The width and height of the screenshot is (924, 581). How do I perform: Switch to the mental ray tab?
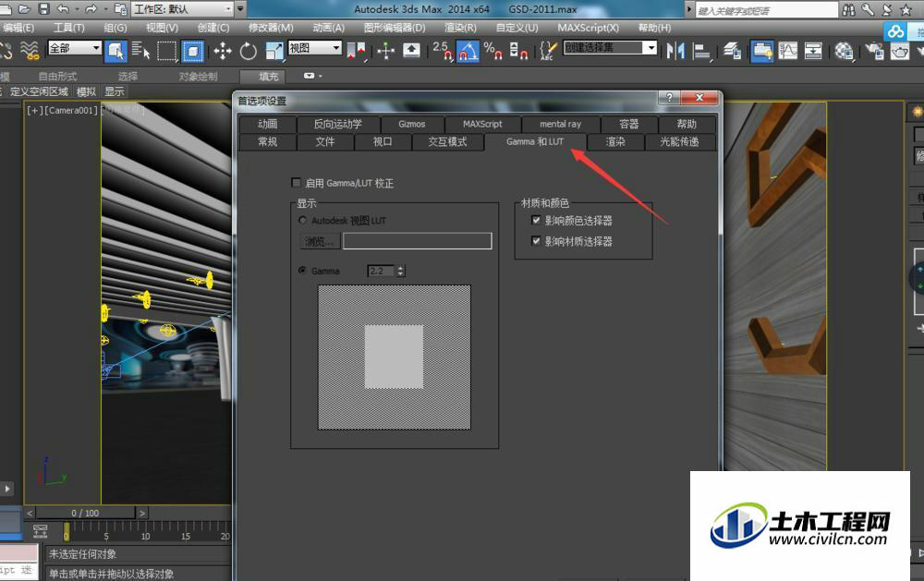[561, 124]
